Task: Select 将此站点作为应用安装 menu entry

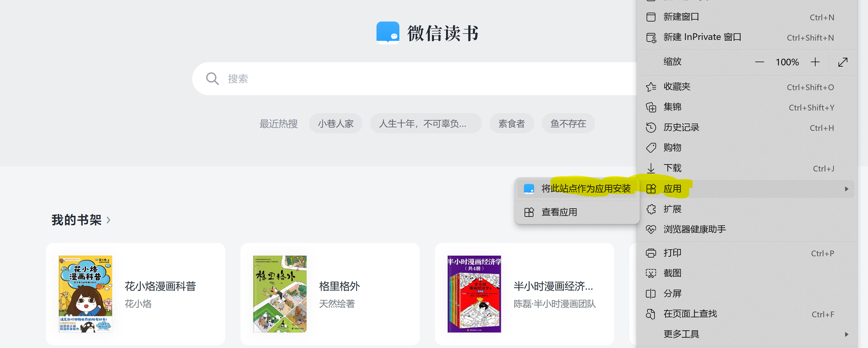Action: pyautogui.click(x=585, y=189)
